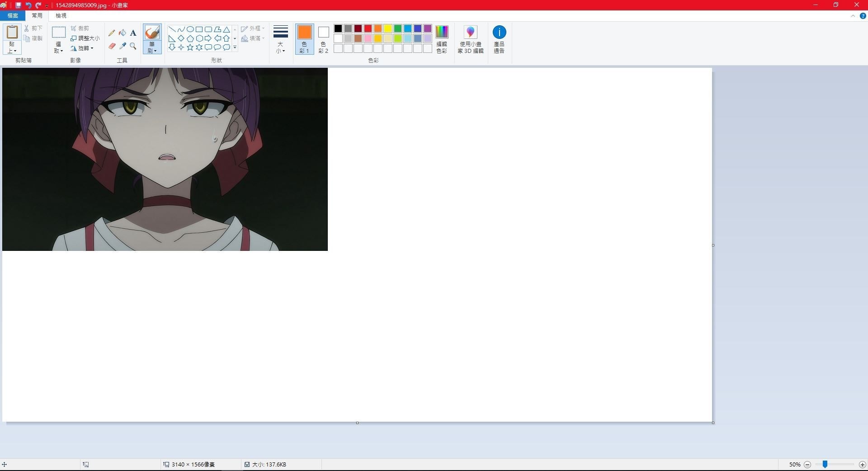Open the File (檔案) menu
Screen dimensions: 868x471
tap(13, 15)
